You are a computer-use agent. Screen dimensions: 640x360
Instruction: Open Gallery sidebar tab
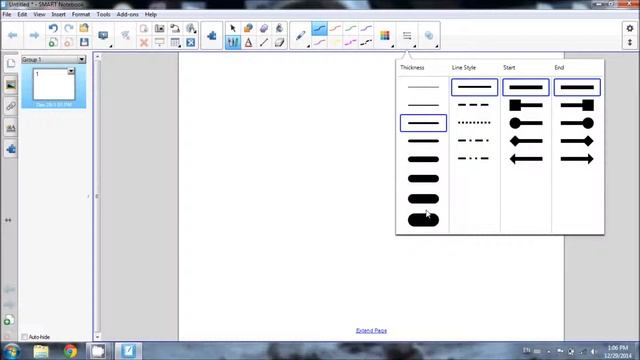11,85
